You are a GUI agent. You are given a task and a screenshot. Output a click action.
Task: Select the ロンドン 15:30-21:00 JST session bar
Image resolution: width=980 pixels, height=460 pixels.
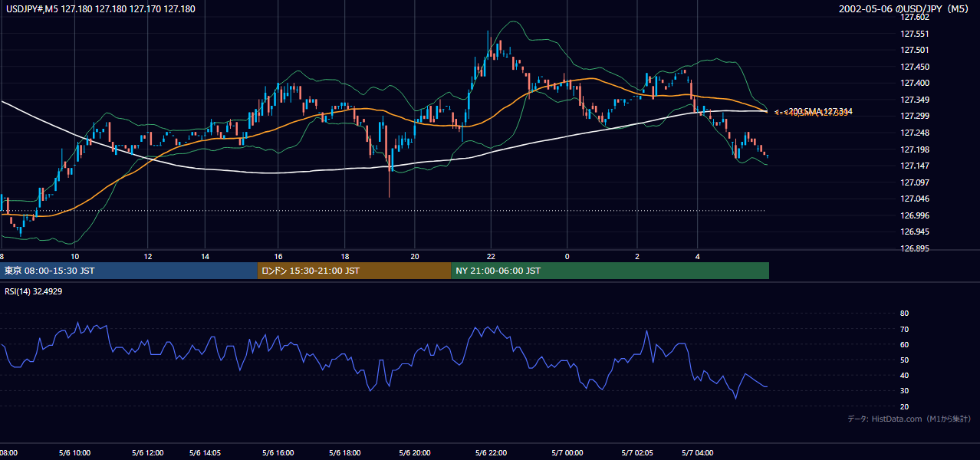coord(354,271)
